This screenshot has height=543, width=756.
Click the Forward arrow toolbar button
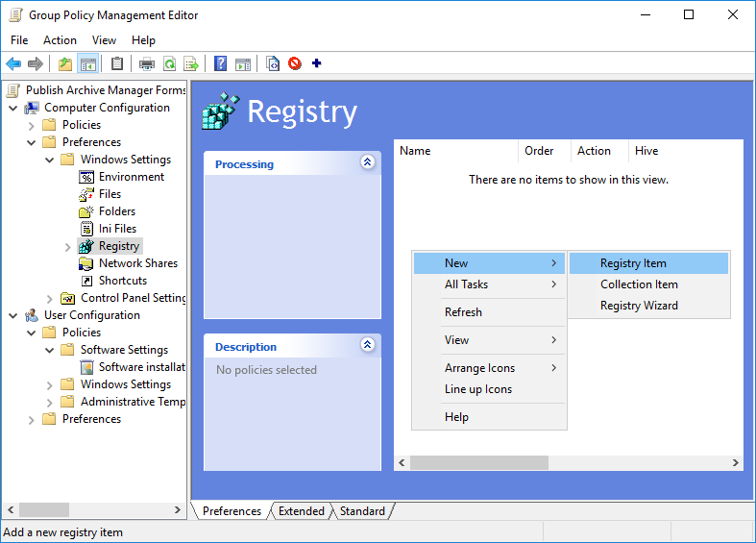[36, 63]
